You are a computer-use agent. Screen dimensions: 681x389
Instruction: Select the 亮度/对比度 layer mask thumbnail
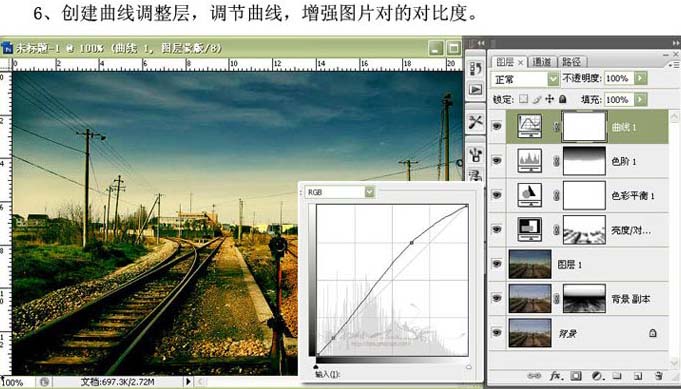584,230
